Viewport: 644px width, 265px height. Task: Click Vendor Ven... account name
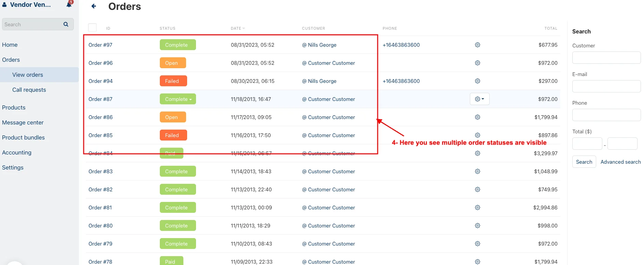click(x=30, y=4)
